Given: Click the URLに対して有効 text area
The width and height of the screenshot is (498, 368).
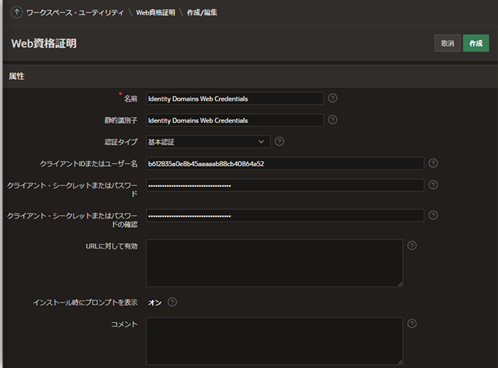Looking at the screenshot, I should [275, 263].
